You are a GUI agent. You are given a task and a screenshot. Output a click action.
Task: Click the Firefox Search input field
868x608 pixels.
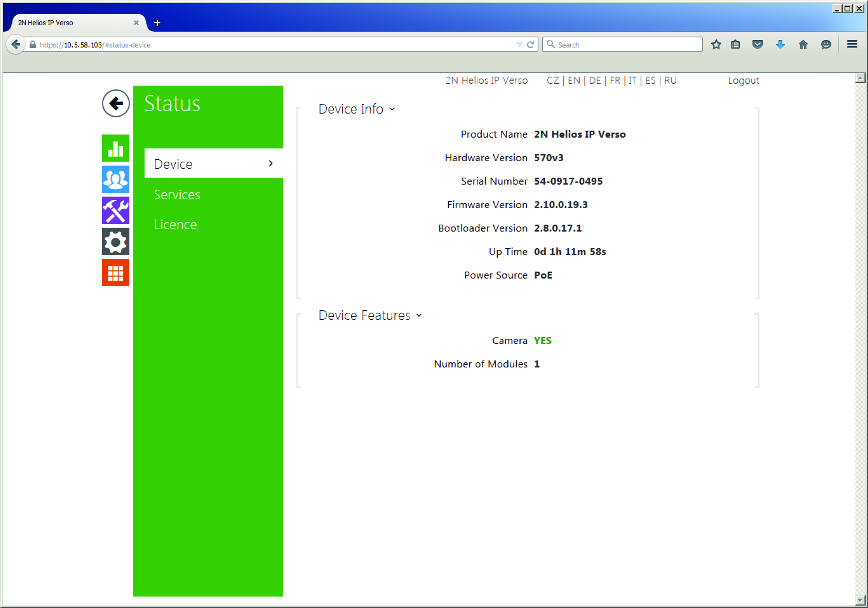pyautogui.click(x=627, y=45)
